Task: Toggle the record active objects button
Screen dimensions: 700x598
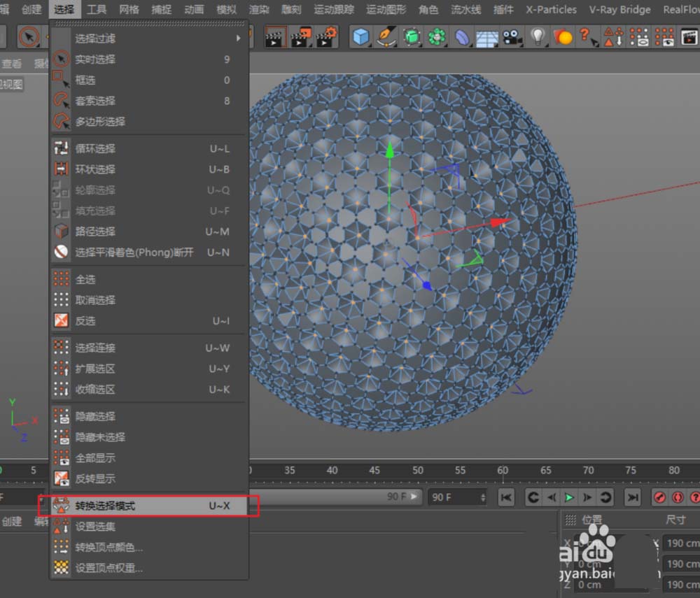Action: pos(659,497)
